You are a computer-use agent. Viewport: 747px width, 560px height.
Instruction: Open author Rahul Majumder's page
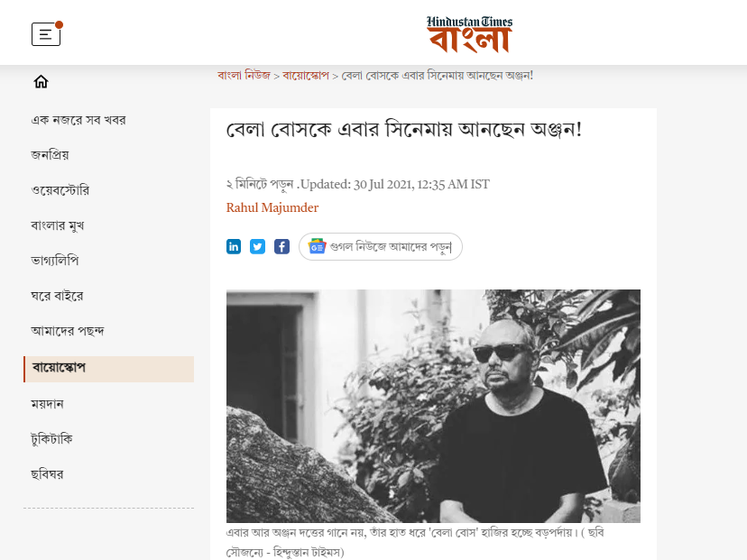[272, 207]
